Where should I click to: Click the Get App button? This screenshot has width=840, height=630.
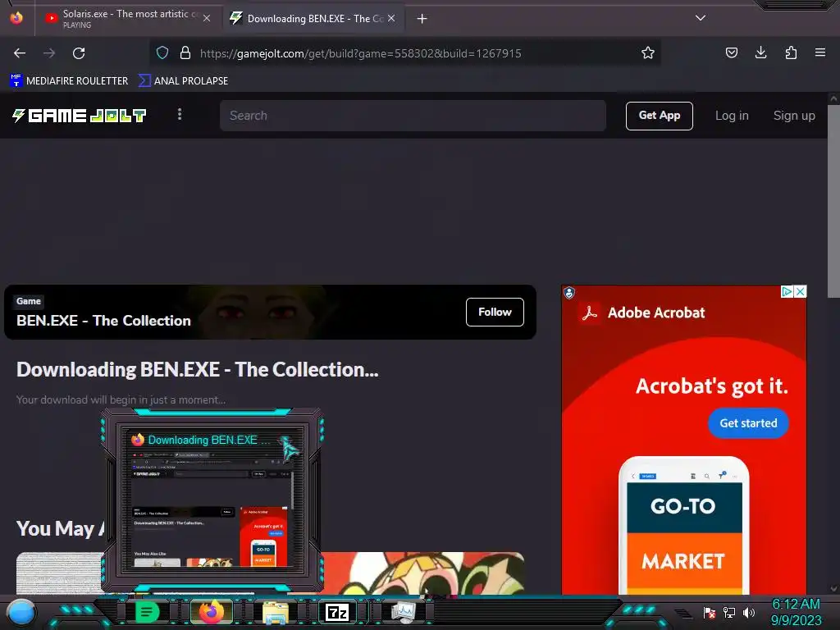(659, 116)
